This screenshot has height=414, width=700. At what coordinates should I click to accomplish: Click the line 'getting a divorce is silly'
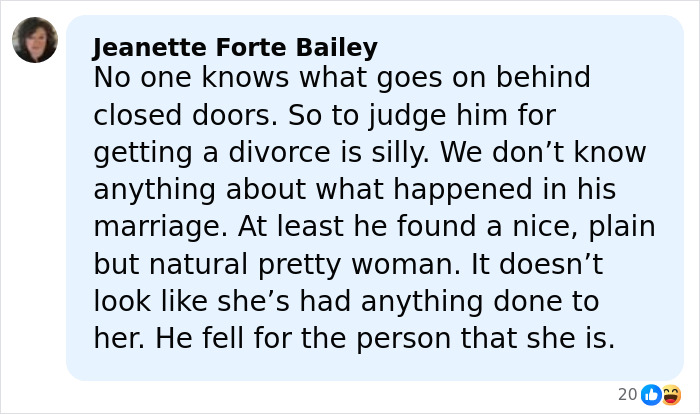click(x=370, y=153)
